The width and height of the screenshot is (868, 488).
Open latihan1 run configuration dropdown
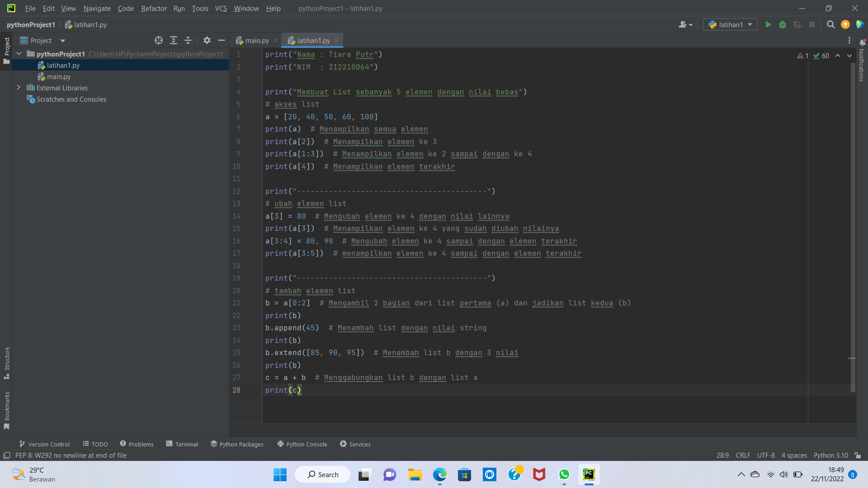click(730, 24)
